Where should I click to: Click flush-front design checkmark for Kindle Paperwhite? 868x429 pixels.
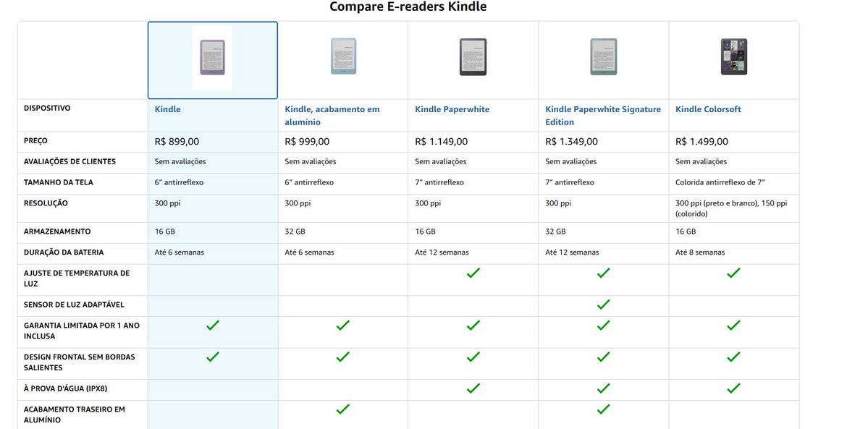point(473,357)
